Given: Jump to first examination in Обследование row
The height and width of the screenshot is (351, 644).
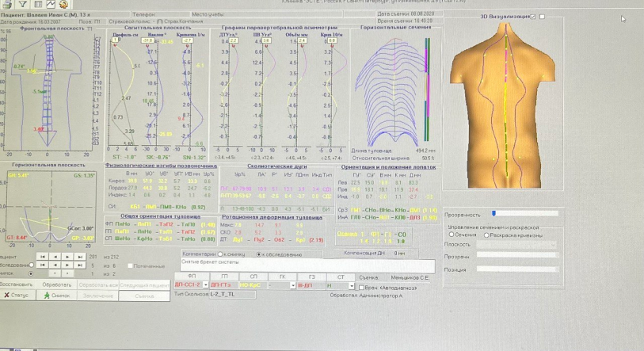Looking at the screenshot, I should [43, 265].
